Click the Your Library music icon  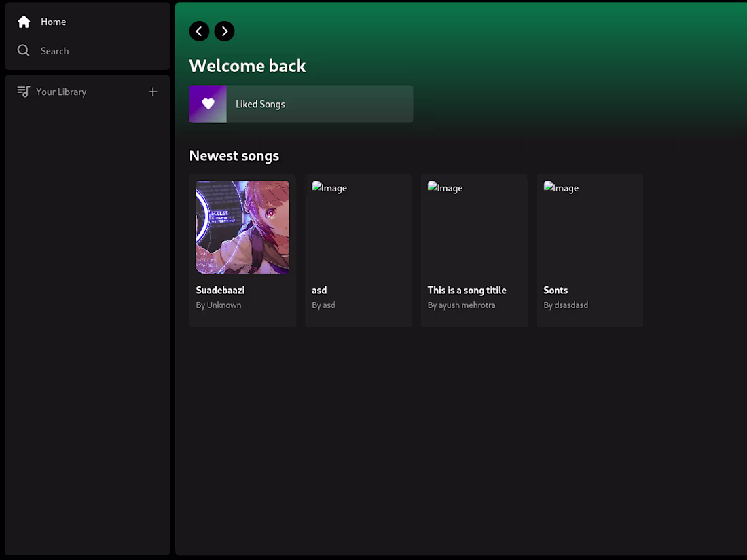point(23,91)
